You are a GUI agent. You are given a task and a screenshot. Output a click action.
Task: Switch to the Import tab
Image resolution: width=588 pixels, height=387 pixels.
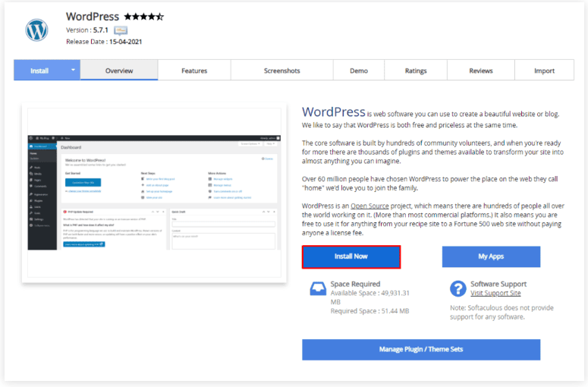point(544,71)
